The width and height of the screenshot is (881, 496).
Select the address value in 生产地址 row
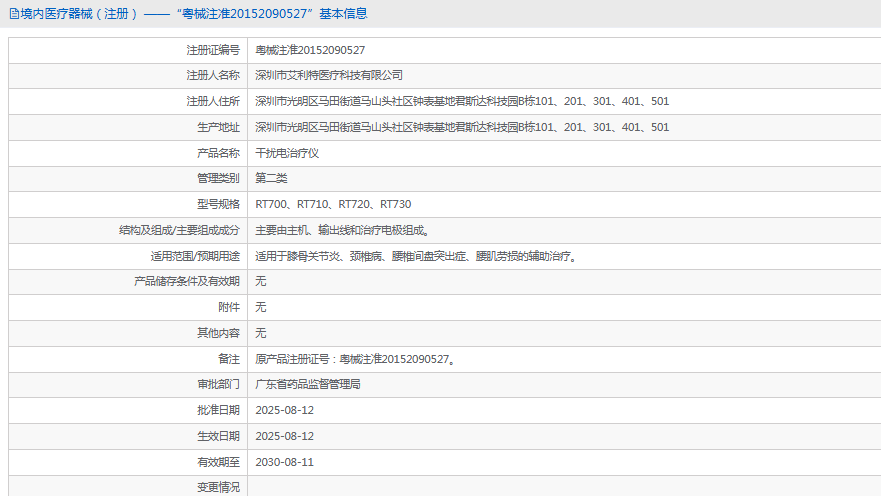(462, 127)
